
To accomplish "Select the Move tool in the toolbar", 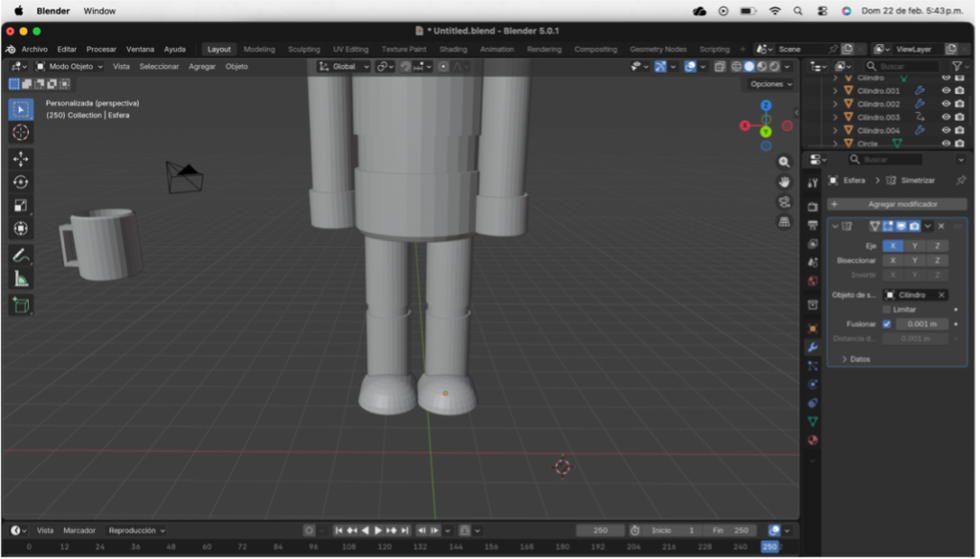I will [21, 159].
